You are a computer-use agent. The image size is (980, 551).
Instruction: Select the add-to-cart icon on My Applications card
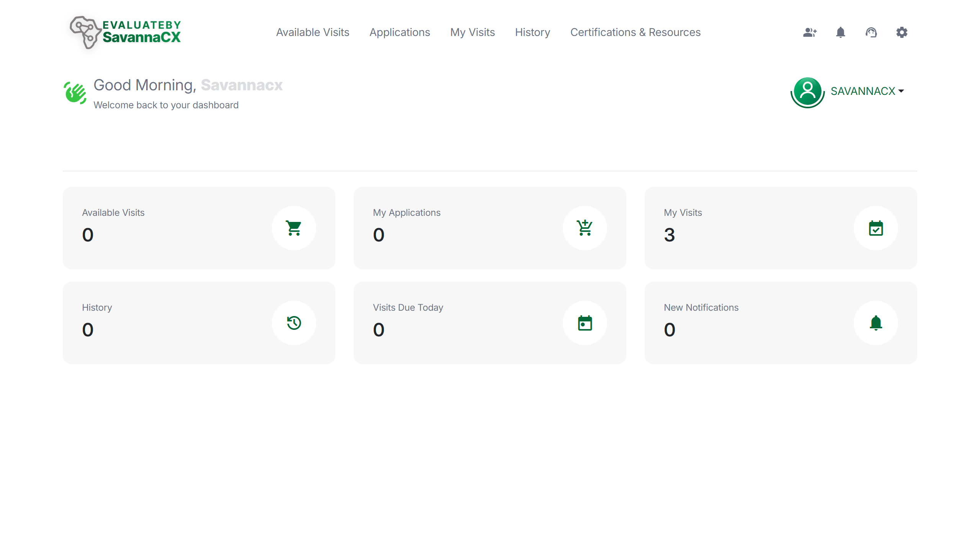[x=585, y=228]
